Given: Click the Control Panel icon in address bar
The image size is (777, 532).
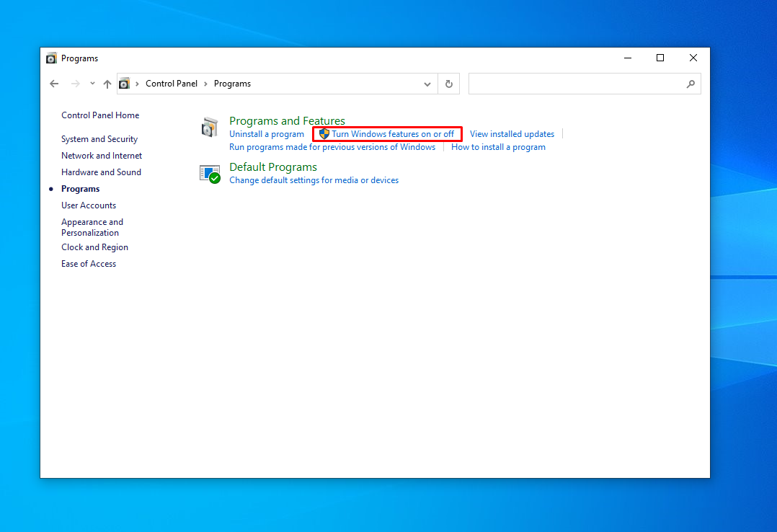Looking at the screenshot, I should pyautogui.click(x=124, y=84).
